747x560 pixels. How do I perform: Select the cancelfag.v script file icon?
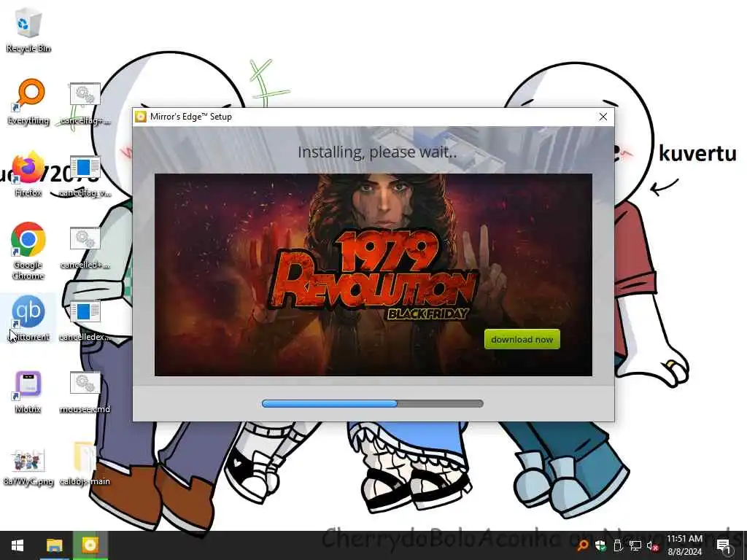tap(85, 176)
